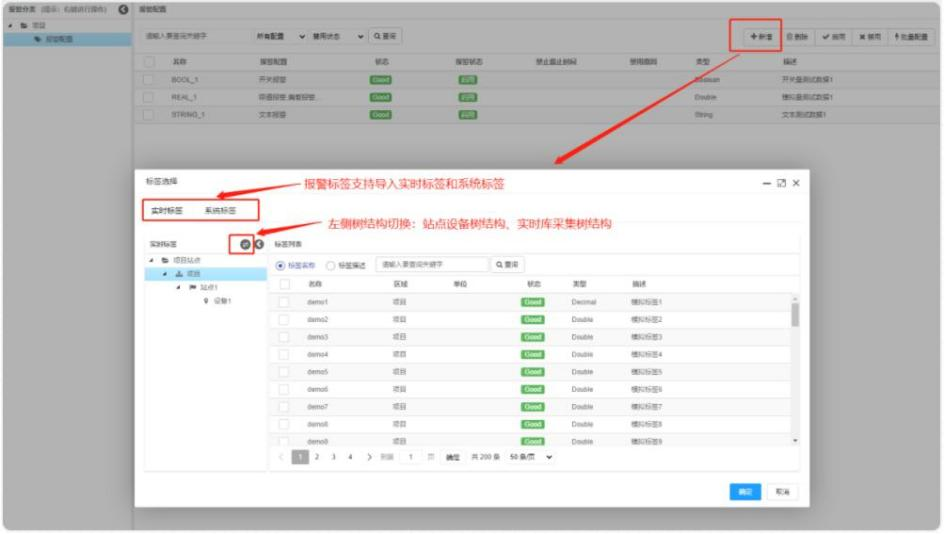Click the 删除 delete button in toolbar
This screenshot has height=534, width=944.
(x=798, y=36)
